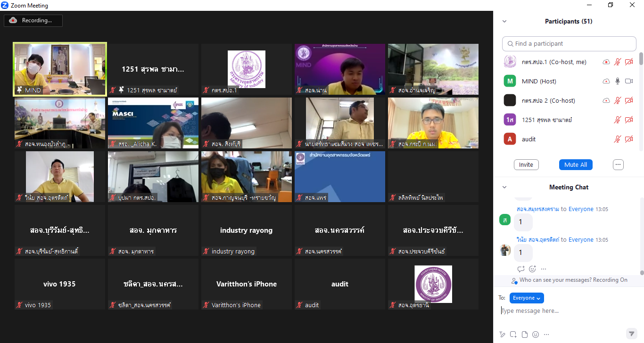Open the Everyone recipient dropdown
This screenshot has height=343, width=644.
click(527, 298)
